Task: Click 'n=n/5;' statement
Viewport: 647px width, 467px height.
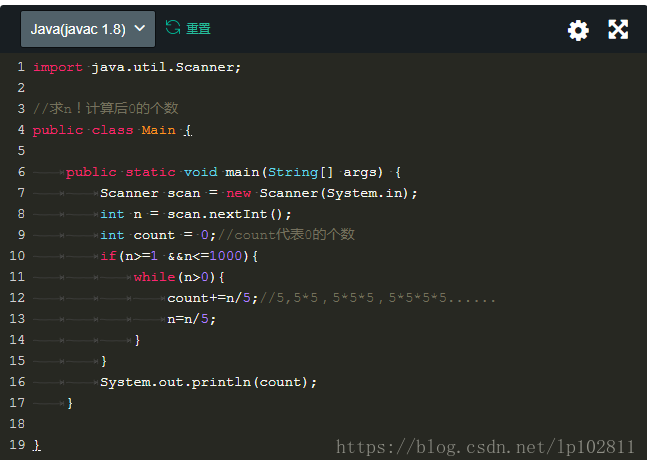Action: pyautogui.click(x=191, y=319)
